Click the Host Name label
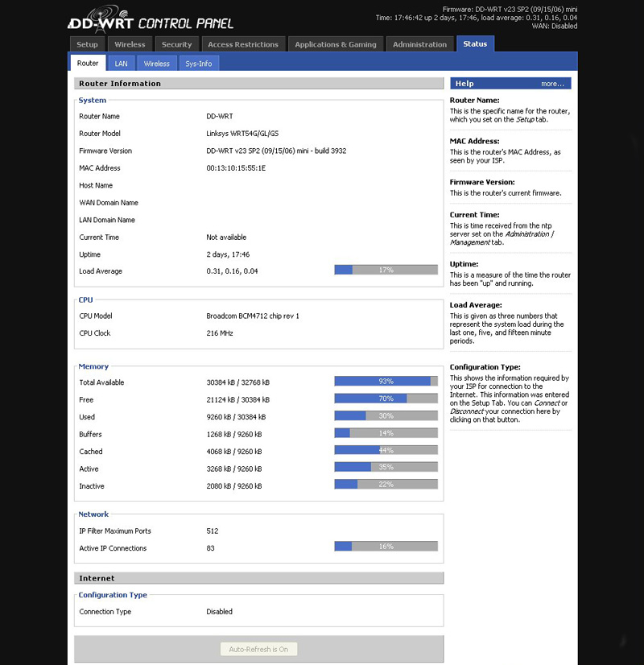The height and width of the screenshot is (665, 644). coord(96,185)
